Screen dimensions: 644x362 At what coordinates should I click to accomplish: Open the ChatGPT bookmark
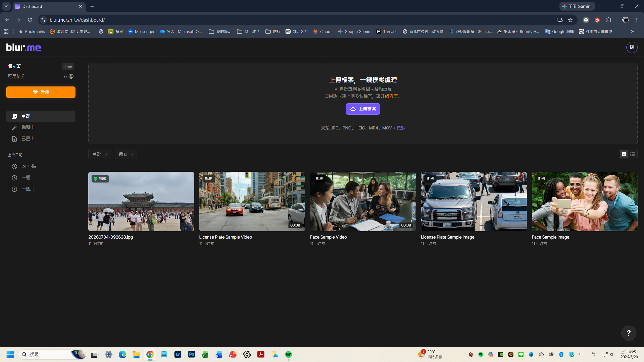click(x=297, y=31)
